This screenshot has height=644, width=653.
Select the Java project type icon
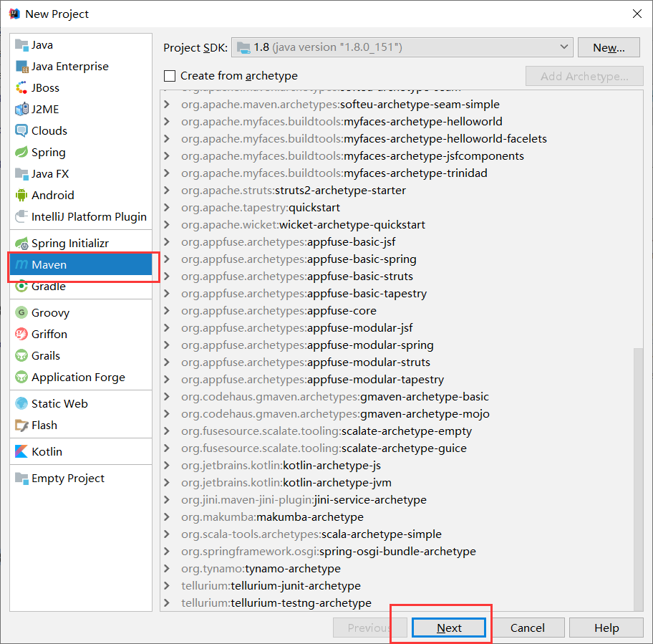(x=21, y=44)
